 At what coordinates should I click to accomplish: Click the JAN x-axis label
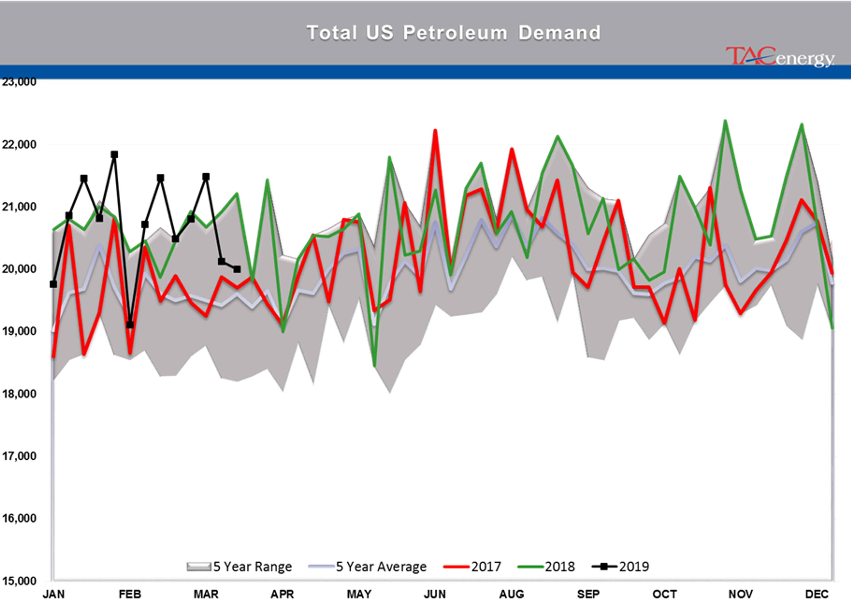54,594
